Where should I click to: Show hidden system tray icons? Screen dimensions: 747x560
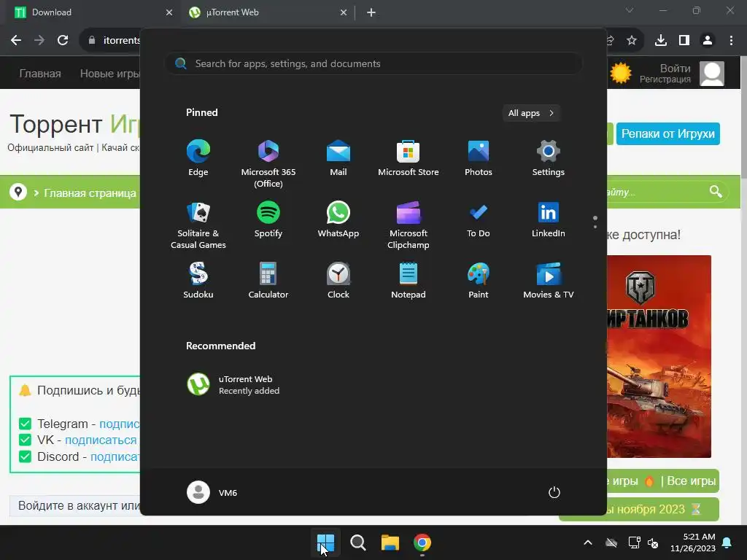click(x=588, y=542)
